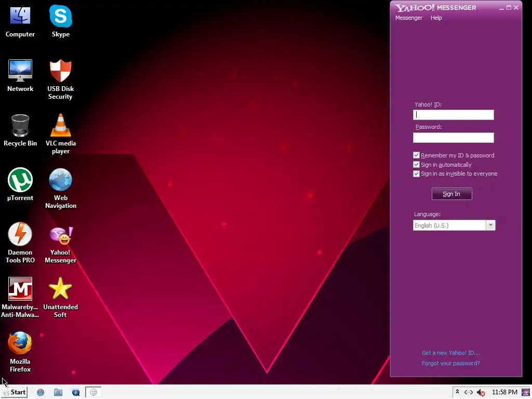This screenshot has width=532, height=399.
Task: Select the Network desktop icon
Action: [20, 75]
